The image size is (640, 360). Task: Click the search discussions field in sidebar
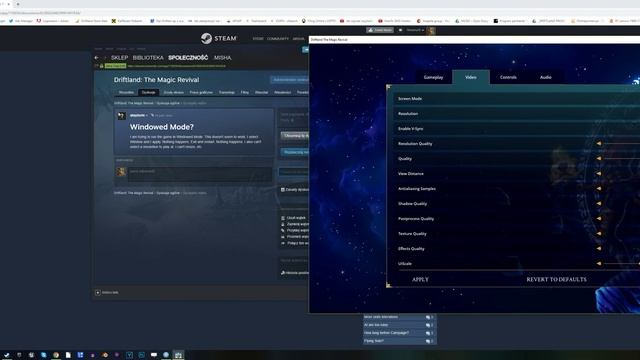(293, 172)
